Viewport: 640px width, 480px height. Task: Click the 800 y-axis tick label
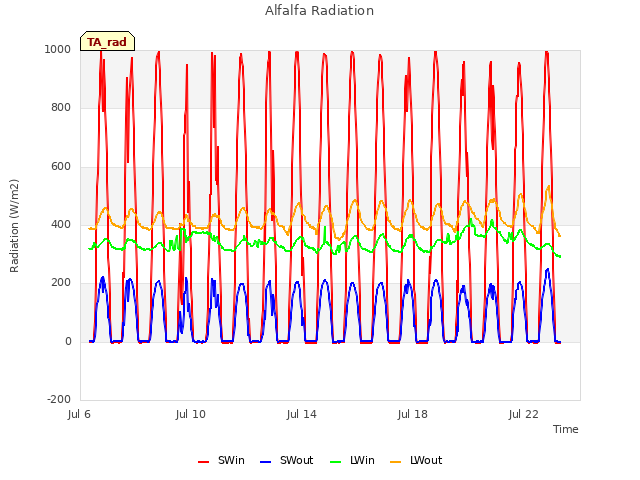click(61, 107)
